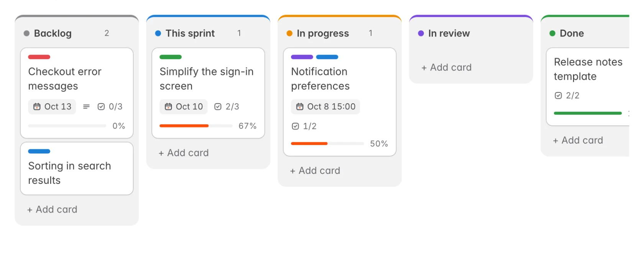
Task: Click the checklist icon beside 1/2
Action: tap(295, 126)
